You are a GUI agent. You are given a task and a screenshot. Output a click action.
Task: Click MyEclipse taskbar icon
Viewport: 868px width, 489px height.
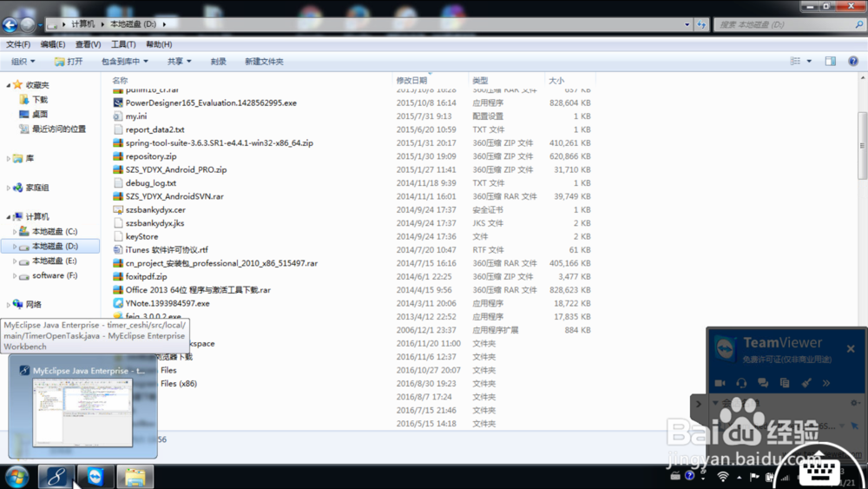pyautogui.click(x=56, y=477)
